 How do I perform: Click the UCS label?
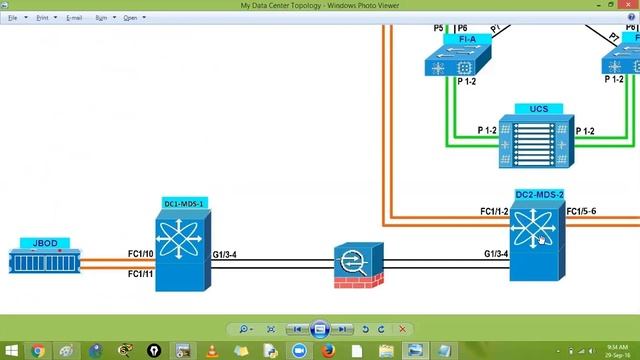tap(539, 109)
